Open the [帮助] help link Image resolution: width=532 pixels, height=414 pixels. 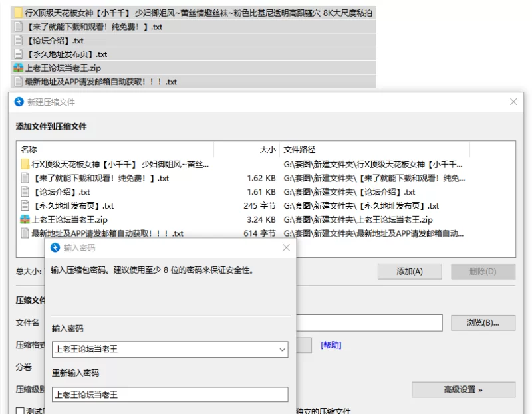331,345
